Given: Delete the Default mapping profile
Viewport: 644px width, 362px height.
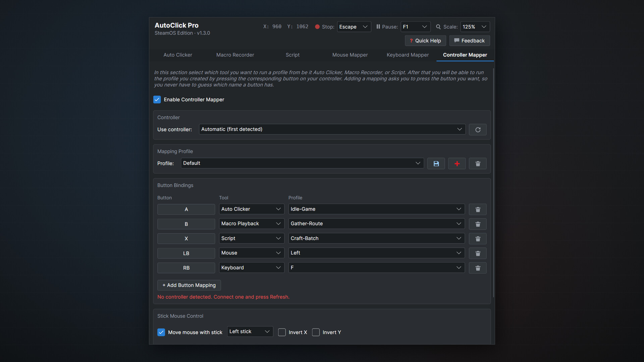Looking at the screenshot, I should [478, 164].
